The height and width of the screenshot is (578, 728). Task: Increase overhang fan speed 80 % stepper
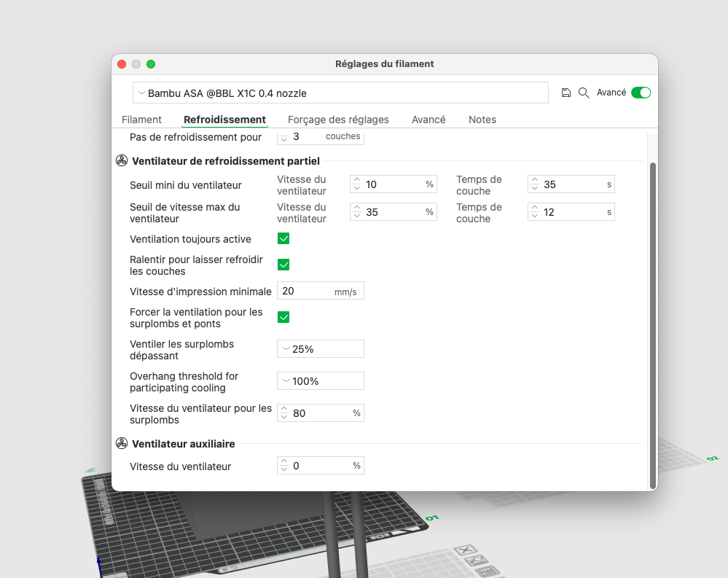point(283,409)
